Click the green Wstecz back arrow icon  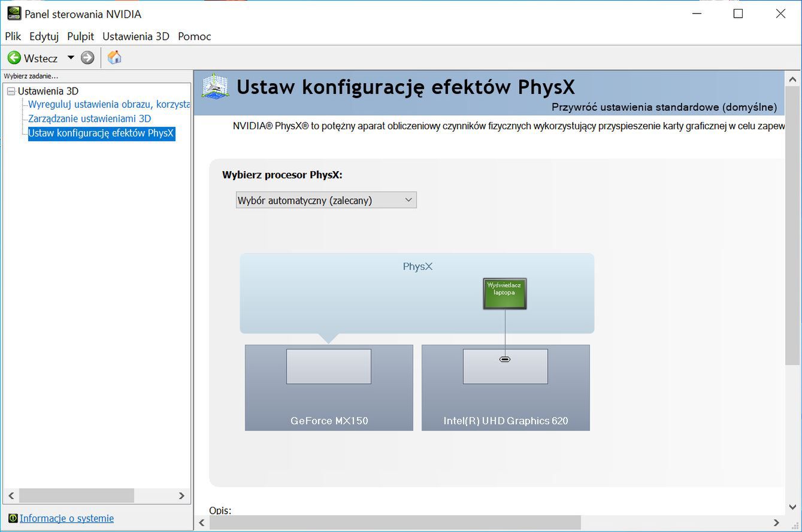[x=14, y=58]
